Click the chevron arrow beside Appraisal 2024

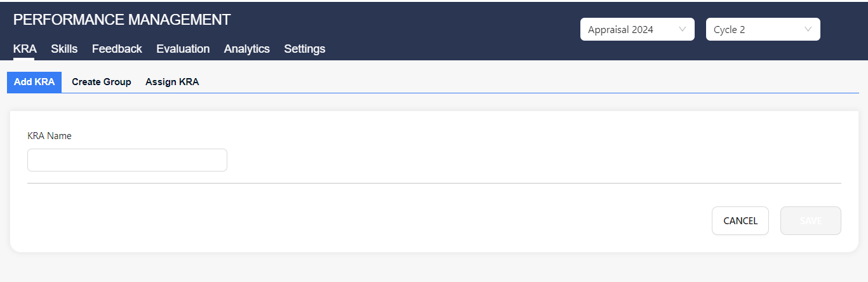[683, 29]
